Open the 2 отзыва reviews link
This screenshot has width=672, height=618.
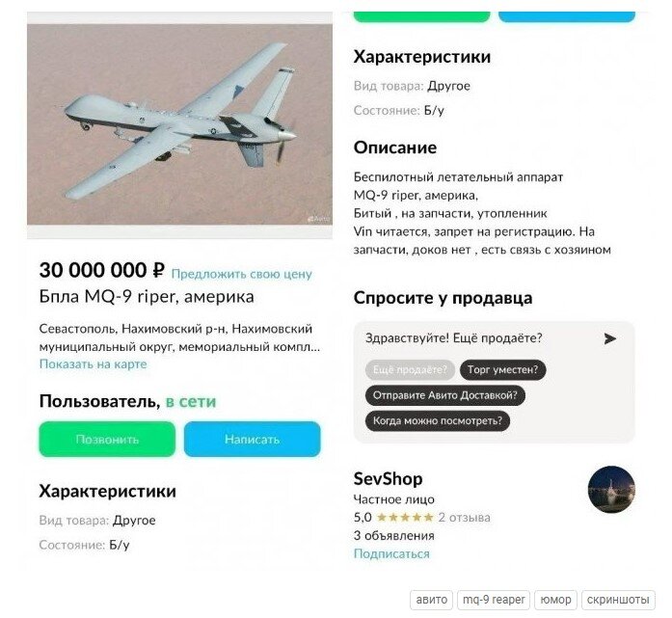(x=464, y=518)
